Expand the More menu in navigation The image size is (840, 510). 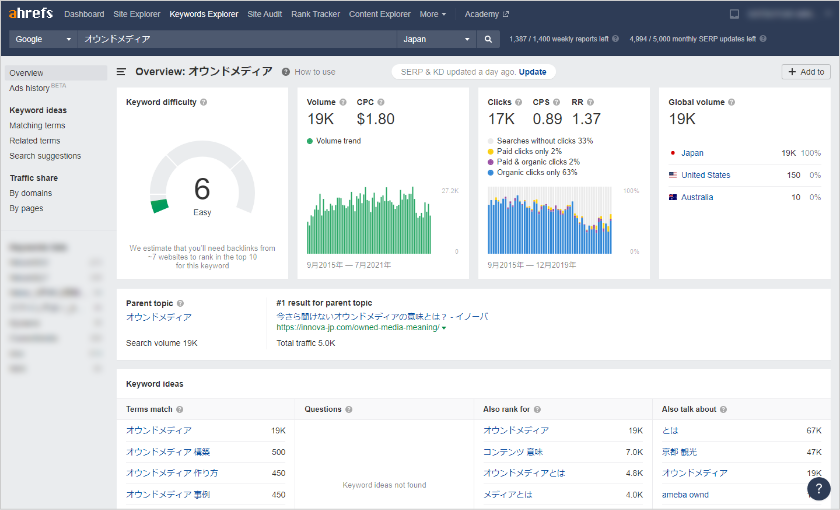point(432,14)
